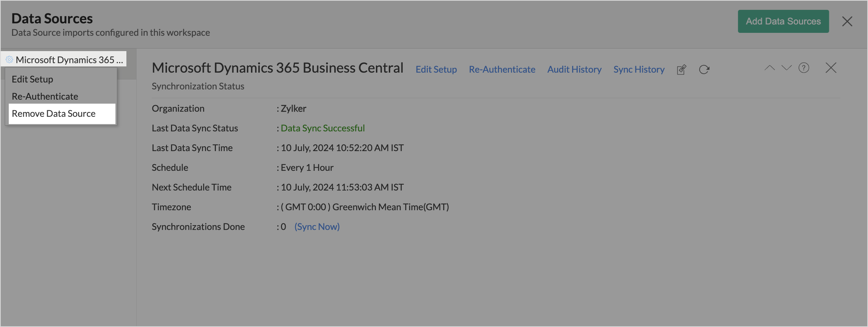Go to previous data source with up chevron
This screenshot has height=327, width=868.
point(769,68)
